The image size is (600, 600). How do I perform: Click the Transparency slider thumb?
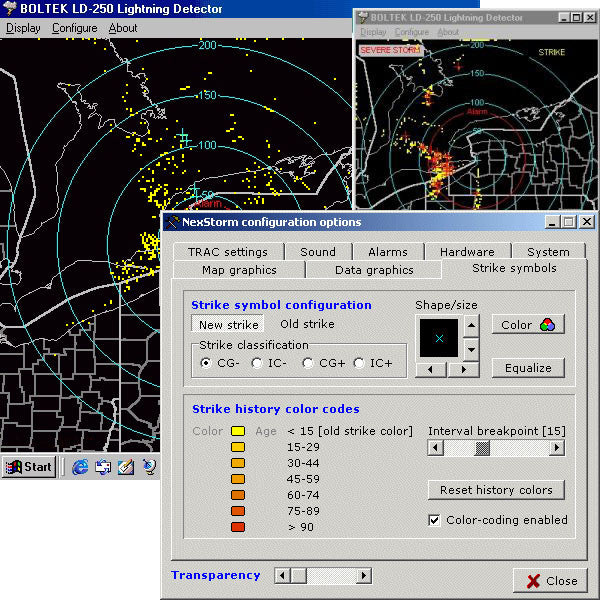pyautogui.click(x=298, y=576)
